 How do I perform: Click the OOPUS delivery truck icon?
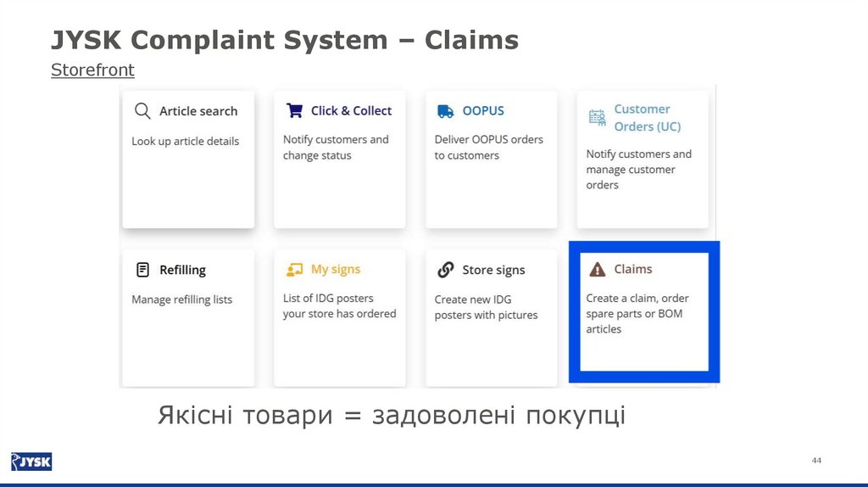[x=446, y=111]
